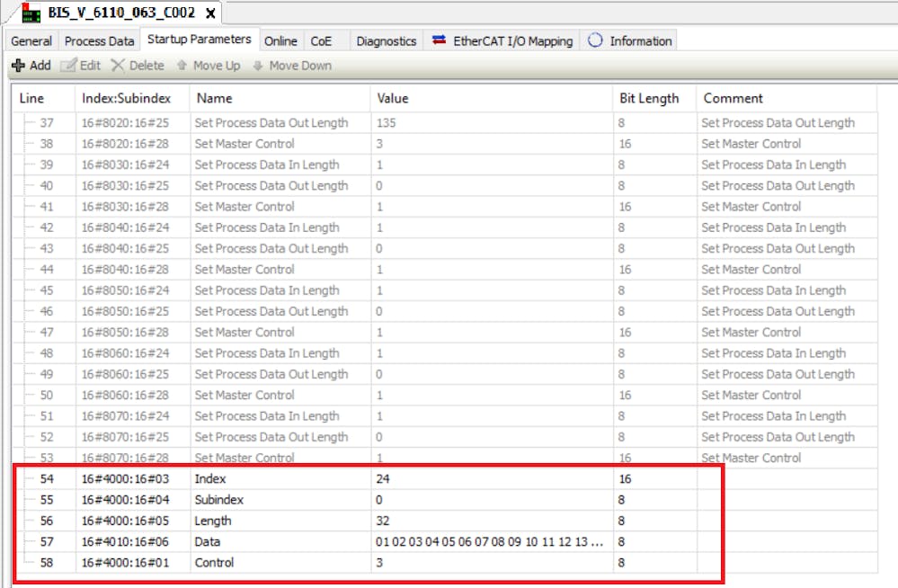Click line number 39
Viewport: 898px width, 588px height.
(x=47, y=165)
